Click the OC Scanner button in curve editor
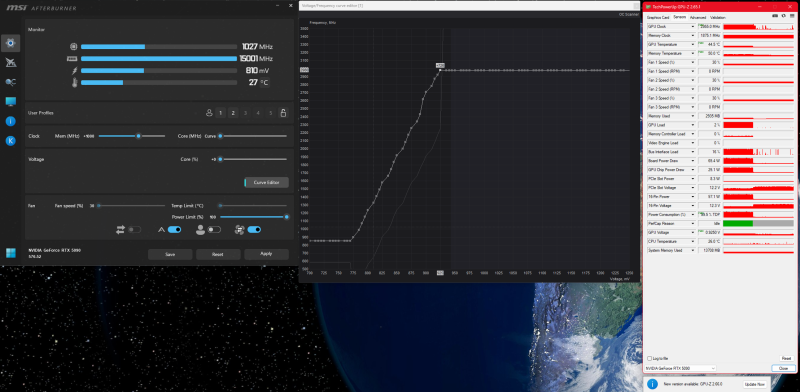This screenshot has width=800, height=392. 628,14
